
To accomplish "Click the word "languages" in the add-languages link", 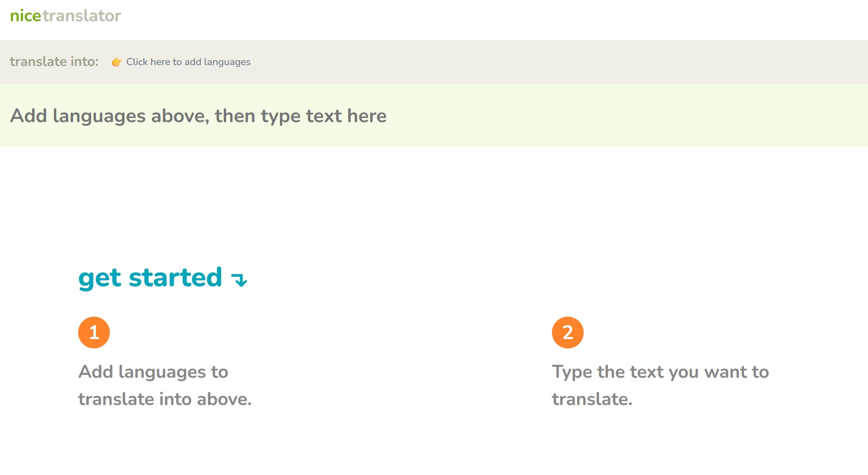I will click(227, 62).
